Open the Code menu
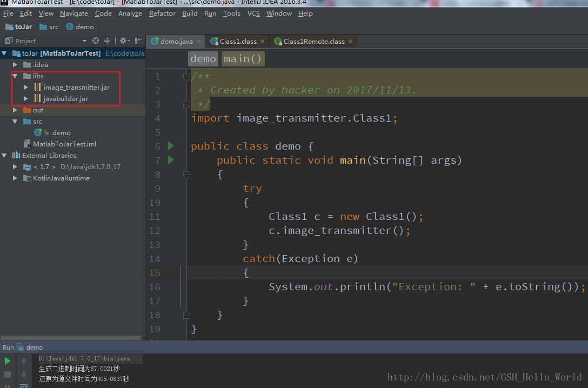 click(x=103, y=14)
